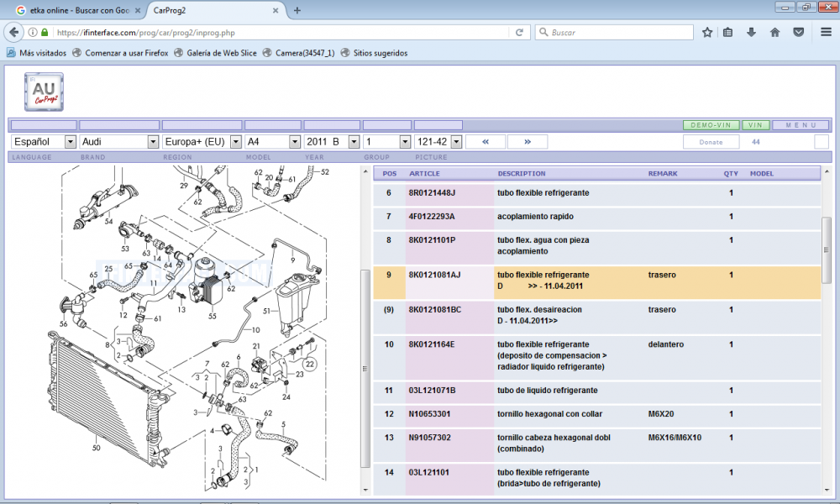Select article 8R0121448J row
The width and height of the screenshot is (840, 504).
point(596,193)
